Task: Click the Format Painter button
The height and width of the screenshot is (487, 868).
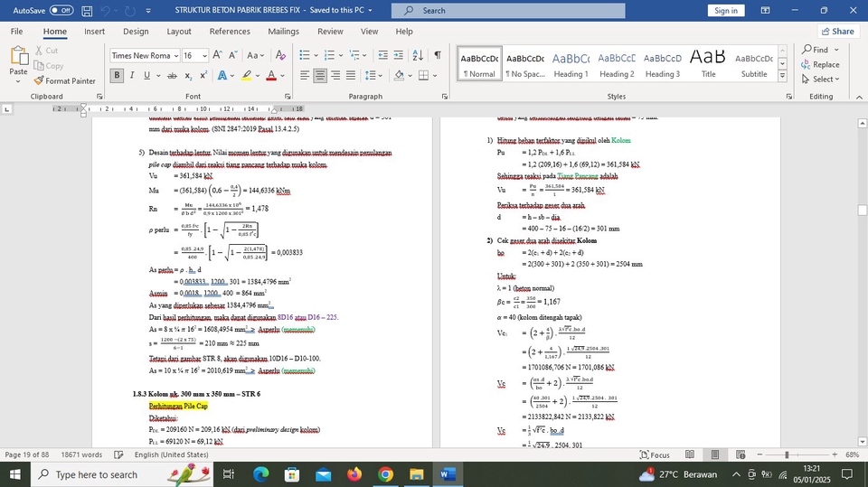Action: click(x=65, y=80)
